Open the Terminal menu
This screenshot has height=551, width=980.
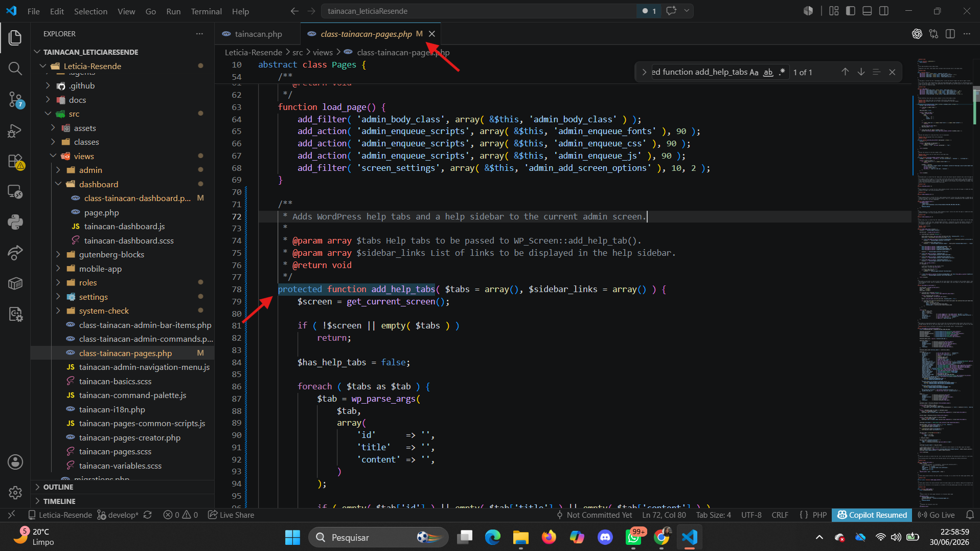206,11
